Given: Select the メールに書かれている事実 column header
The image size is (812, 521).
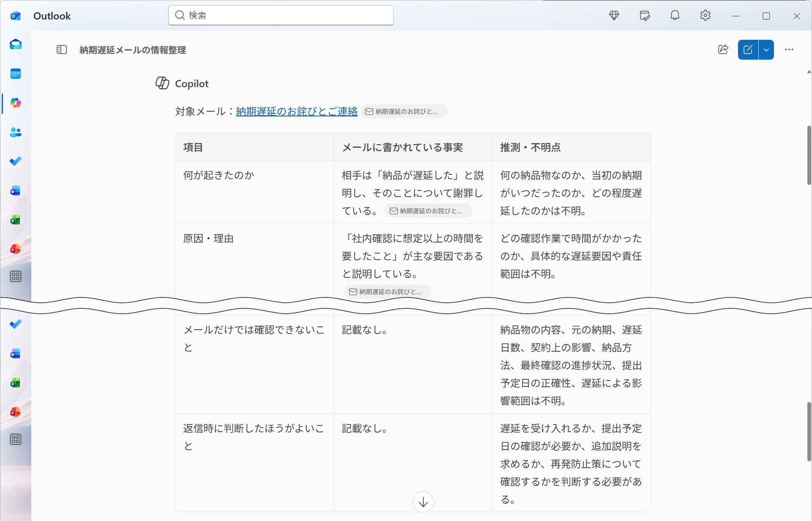Looking at the screenshot, I should click(x=413, y=147).
